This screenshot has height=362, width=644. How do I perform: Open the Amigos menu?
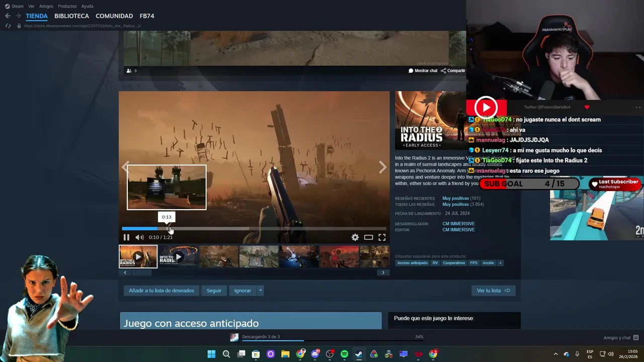46,6
